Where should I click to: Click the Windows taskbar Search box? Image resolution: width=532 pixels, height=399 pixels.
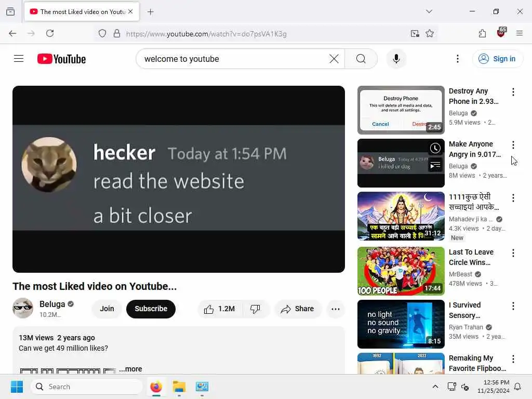[87, 387]
